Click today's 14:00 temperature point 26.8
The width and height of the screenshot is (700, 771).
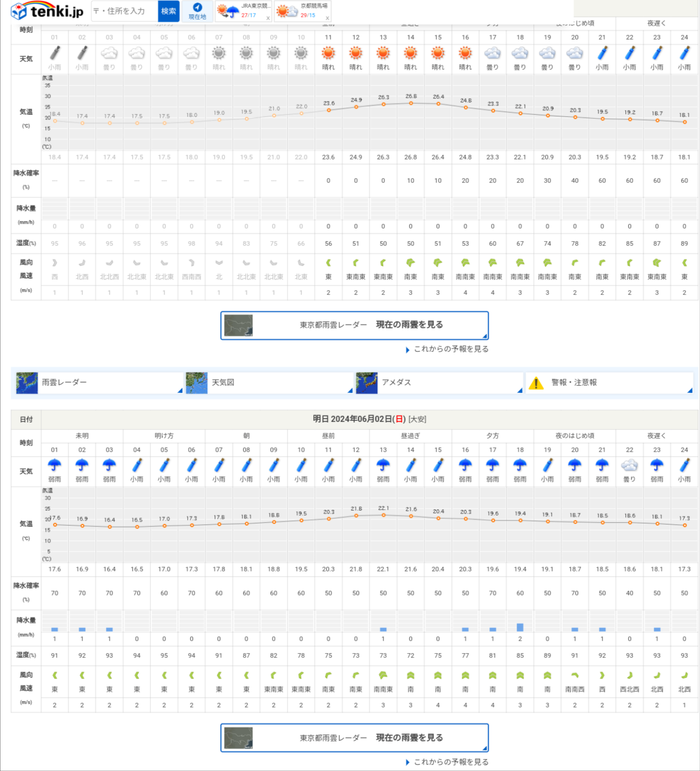coord(411,103)
